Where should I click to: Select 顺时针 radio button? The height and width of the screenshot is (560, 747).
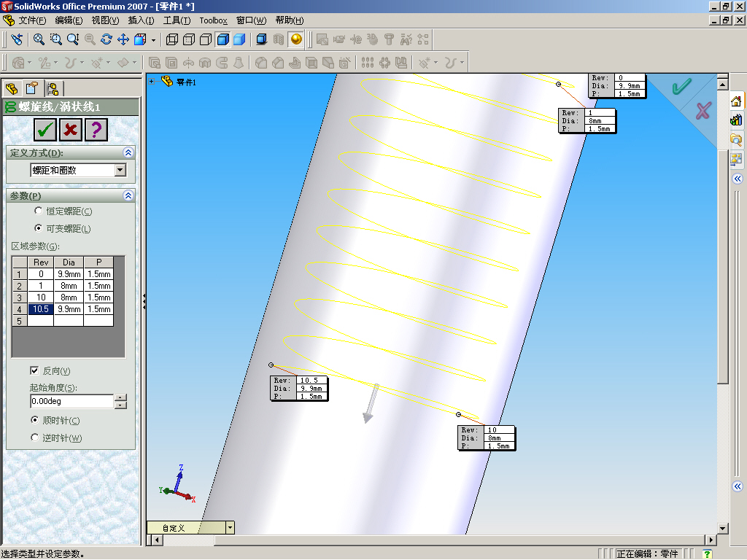pyautogui.click(x=34, y=420)
